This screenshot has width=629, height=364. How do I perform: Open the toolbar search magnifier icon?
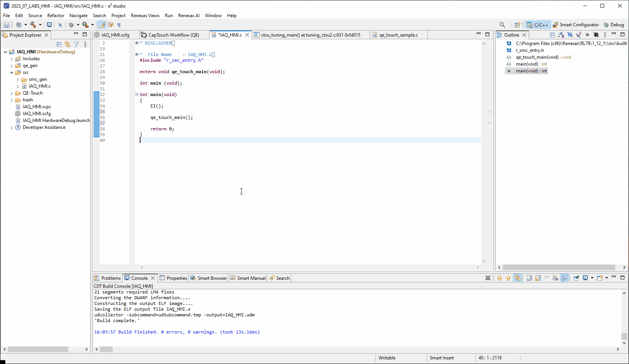(x=502, y=25)
